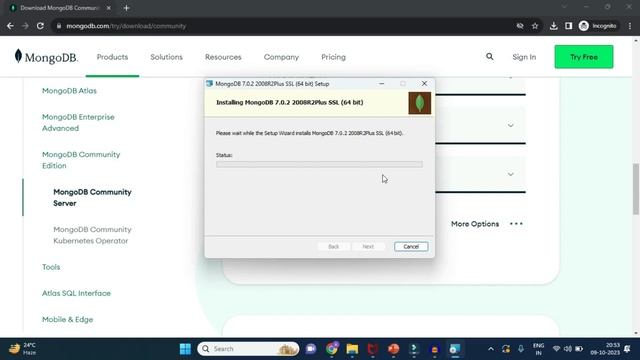The height and width of the screenshot is (360, 640).
Task: Click the volume icon in the system tray
Action: coord(567,349)
